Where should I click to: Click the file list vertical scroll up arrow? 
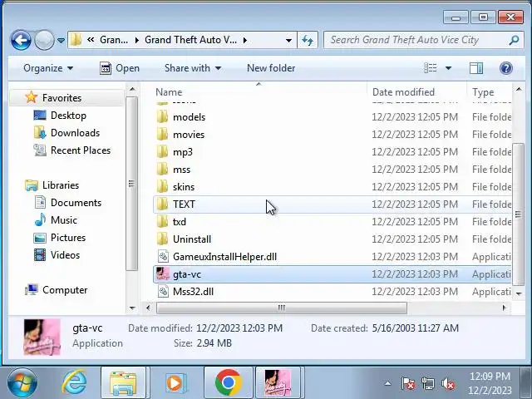pos(519,90)
